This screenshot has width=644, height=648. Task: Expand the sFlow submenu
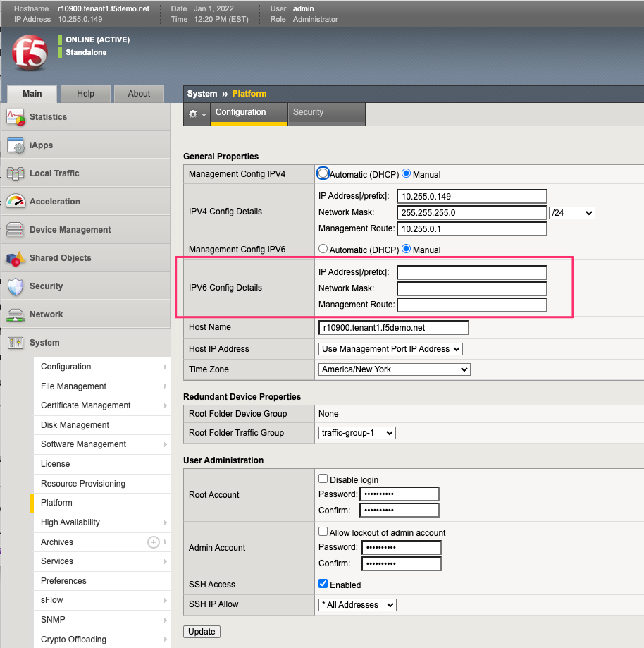coord(166,600)
